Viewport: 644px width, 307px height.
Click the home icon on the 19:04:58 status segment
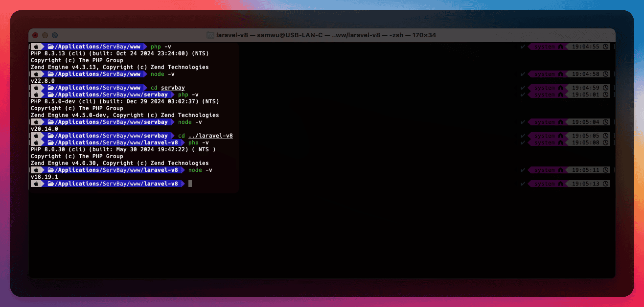click(560, 74)
